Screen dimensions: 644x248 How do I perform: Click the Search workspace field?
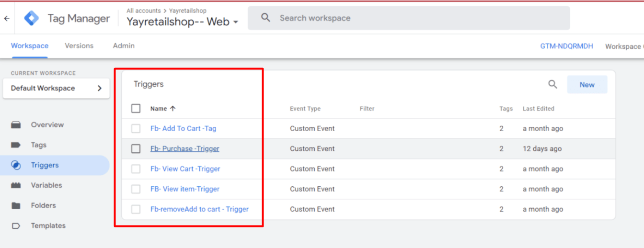408,18
